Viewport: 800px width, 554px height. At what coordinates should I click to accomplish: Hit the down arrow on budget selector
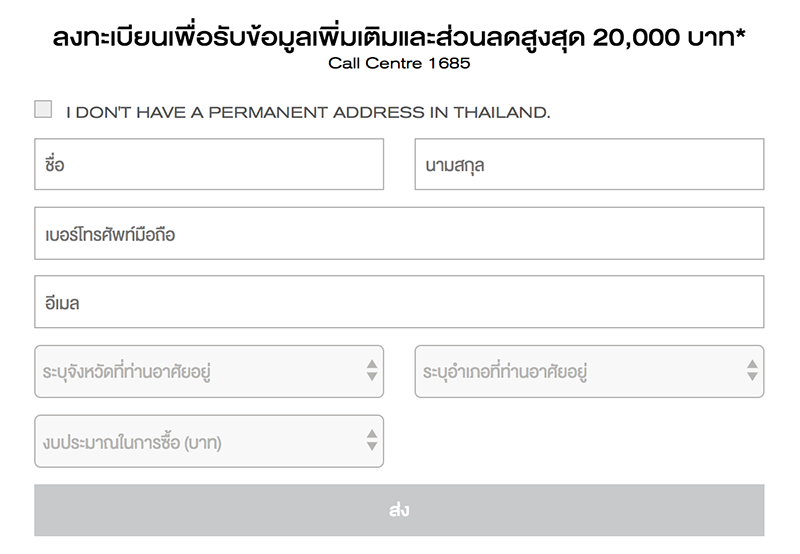(372, 447)
